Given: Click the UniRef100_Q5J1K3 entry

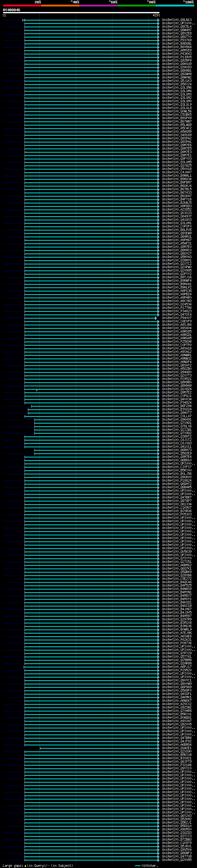Looking at the screenshot, I should coord(177,81).
